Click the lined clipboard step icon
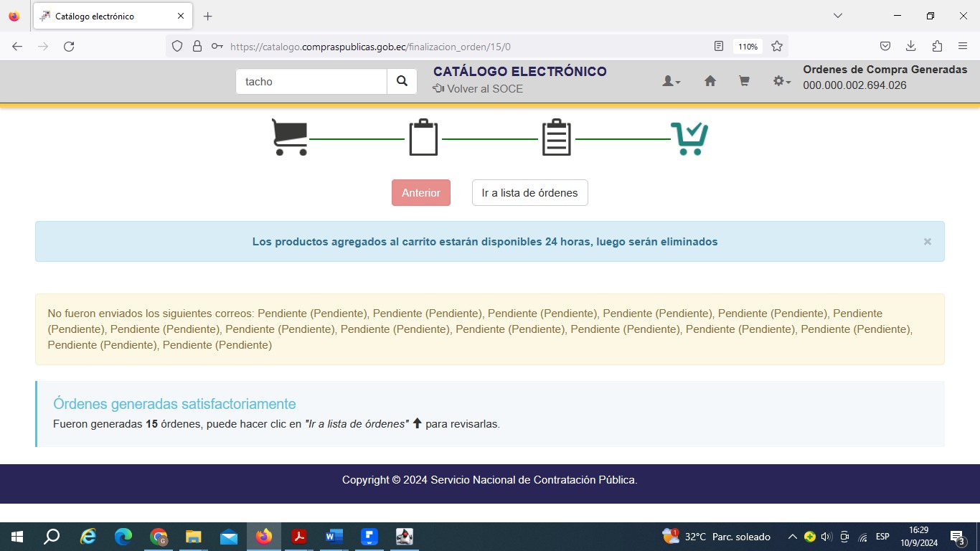 [x=556, y=137]
